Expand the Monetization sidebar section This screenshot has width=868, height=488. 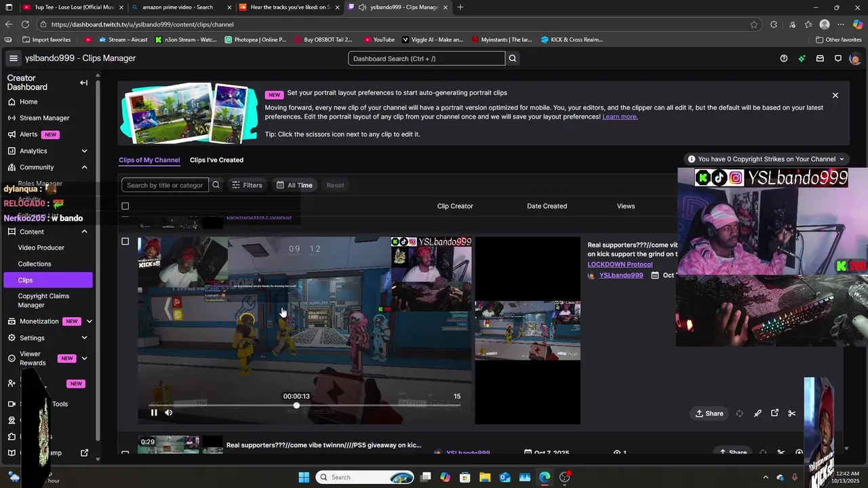pyautogui.click(x=89, y=321)
